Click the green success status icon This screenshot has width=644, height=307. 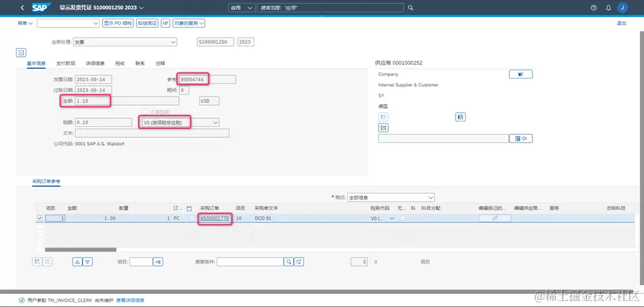pos(21,300)
